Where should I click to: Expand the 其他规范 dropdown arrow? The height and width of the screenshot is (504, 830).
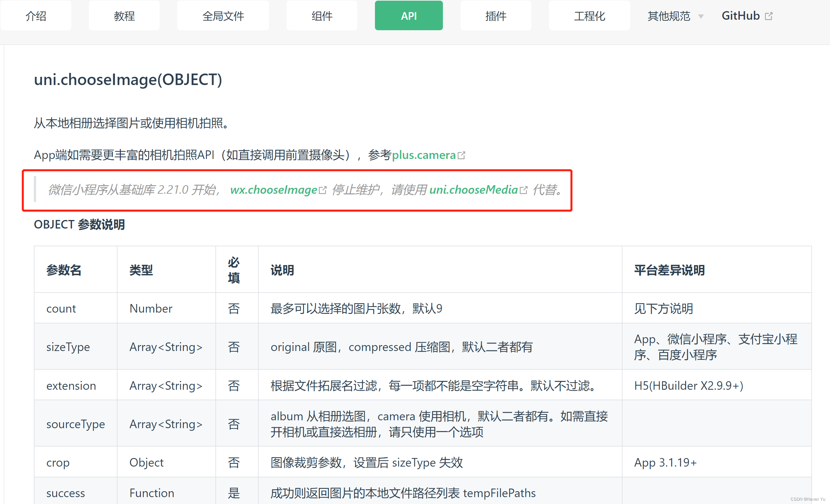[701, 16]
